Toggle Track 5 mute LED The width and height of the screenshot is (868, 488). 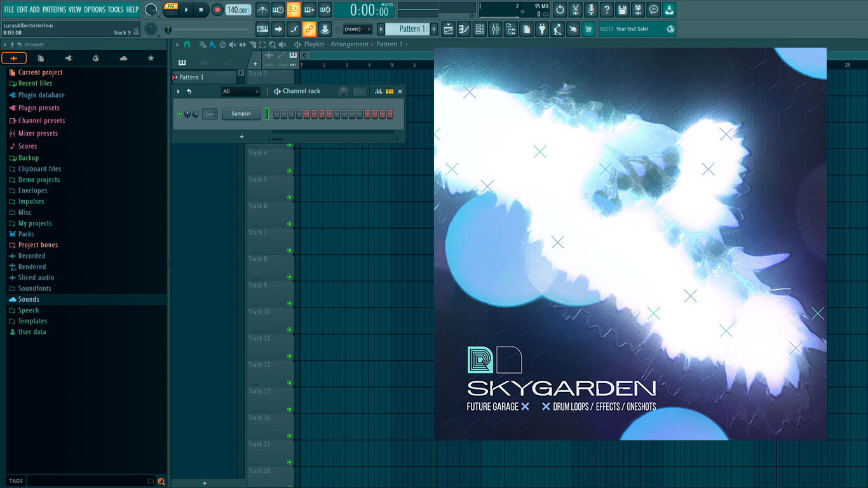(x=290, y=197)
